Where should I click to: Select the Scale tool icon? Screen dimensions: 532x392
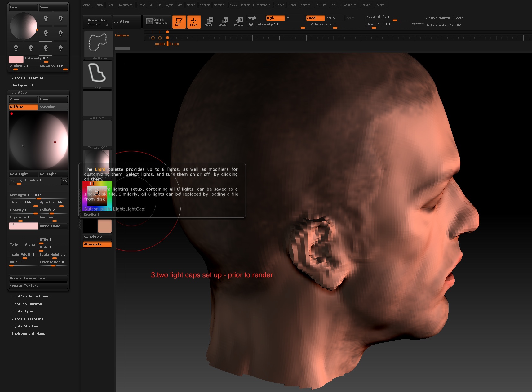(x=224, y=22)
